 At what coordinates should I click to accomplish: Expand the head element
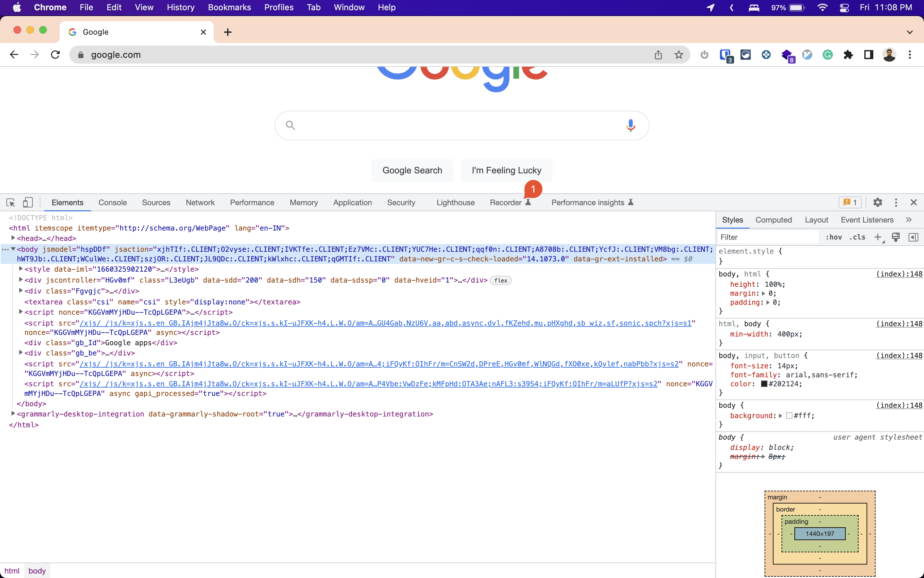[13, 238]
